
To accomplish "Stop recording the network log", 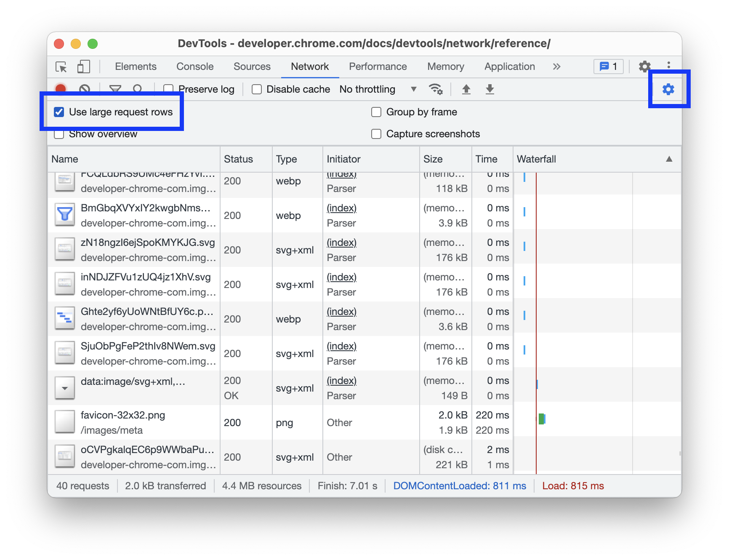I will pyautogui.click(x=61, y=89).
